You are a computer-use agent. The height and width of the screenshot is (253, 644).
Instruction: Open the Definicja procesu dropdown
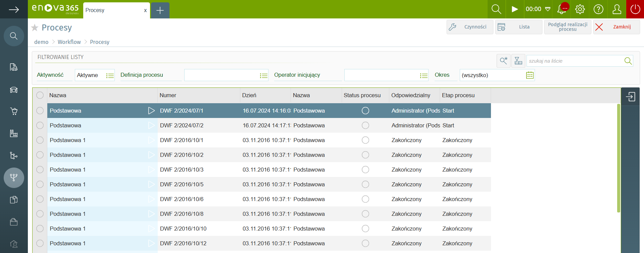(264, 75)
